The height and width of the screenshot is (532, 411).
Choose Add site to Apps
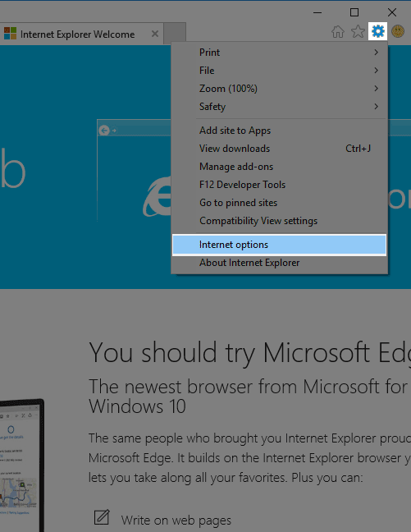click(x=280, y=131)
